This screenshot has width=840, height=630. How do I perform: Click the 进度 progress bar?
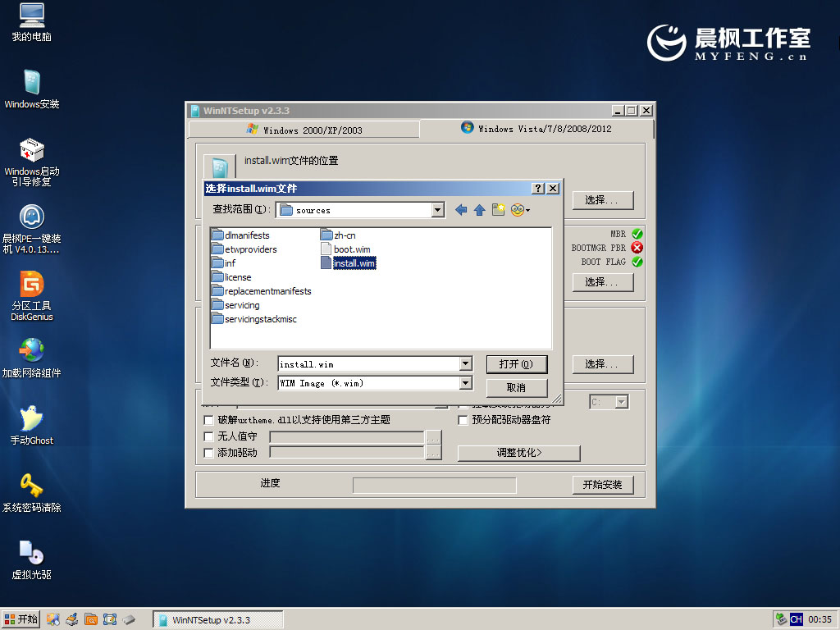point(435,486)
